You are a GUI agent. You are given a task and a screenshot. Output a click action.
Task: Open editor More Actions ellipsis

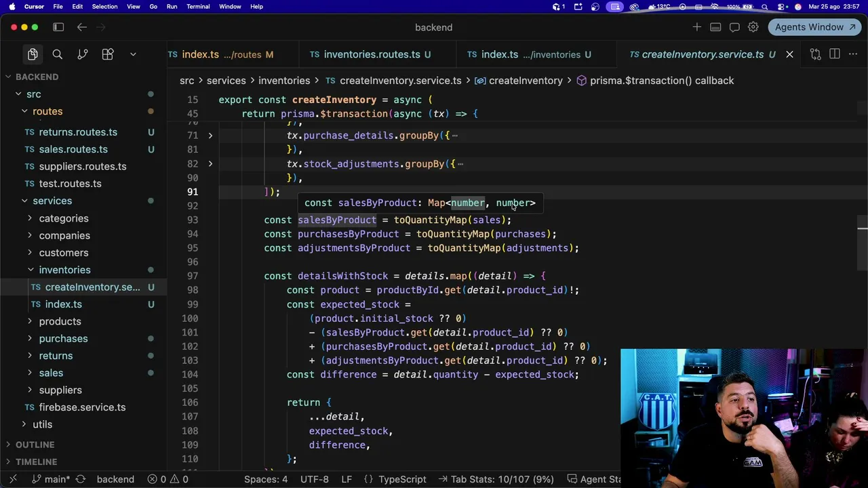854,54
